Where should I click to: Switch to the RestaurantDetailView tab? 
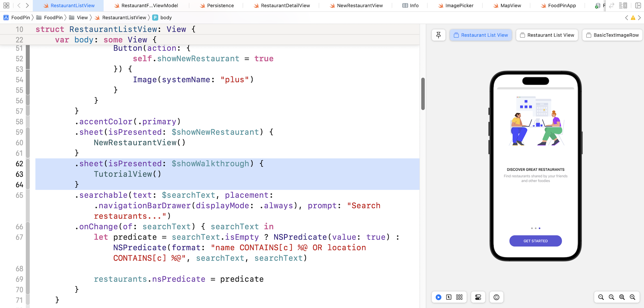[285, 5]
